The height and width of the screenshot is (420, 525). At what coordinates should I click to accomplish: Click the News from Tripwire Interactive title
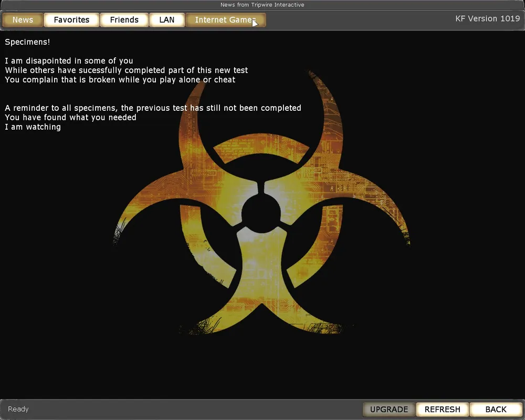262,5
